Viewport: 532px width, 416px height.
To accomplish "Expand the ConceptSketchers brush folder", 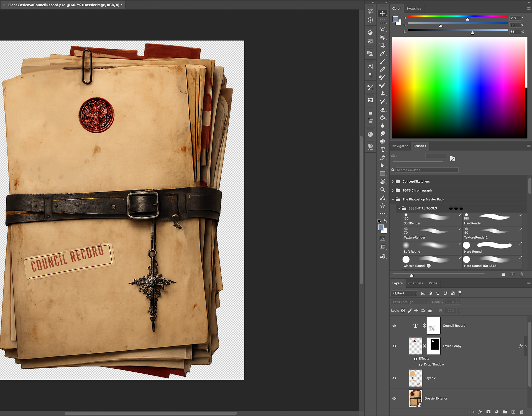I will pos(393,182).
